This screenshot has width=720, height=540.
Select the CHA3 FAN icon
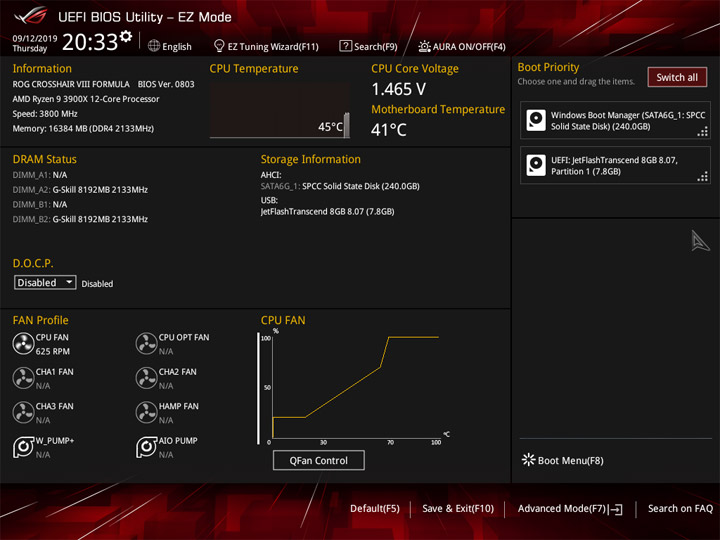point(23,413)
